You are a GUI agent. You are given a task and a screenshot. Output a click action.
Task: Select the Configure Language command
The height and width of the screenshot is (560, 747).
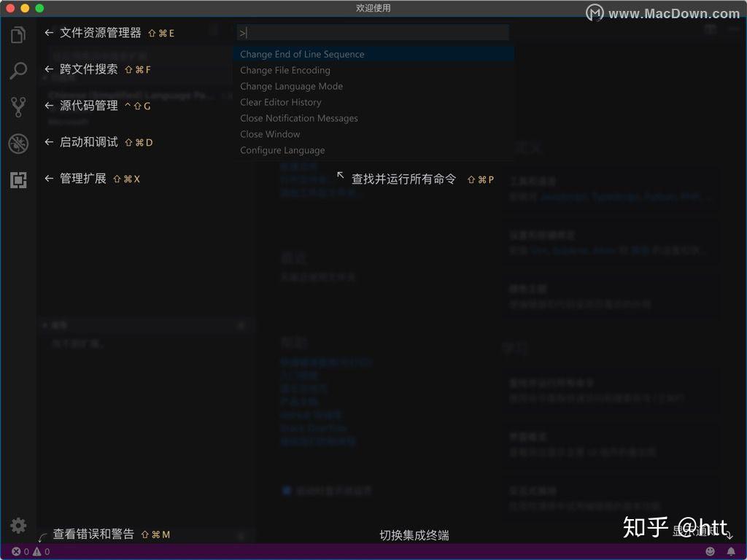point(374,150)
